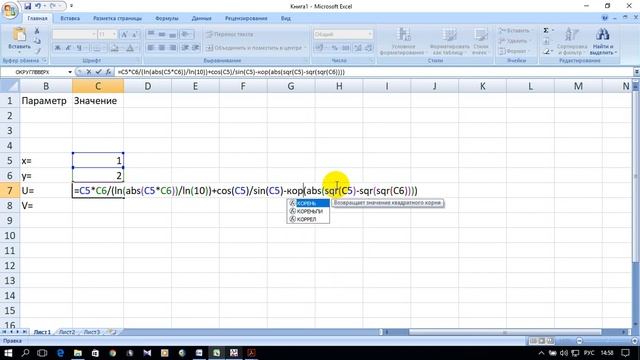Click the AutoSum sigma icon
Screen dimensions: 640x360
click(546, 31)
